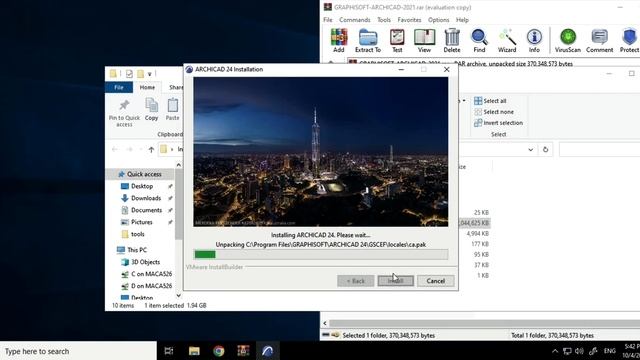Click the Extract To icon in WinRAR
The height and width of the screenshot is (360, 640).
pos(368,40)
